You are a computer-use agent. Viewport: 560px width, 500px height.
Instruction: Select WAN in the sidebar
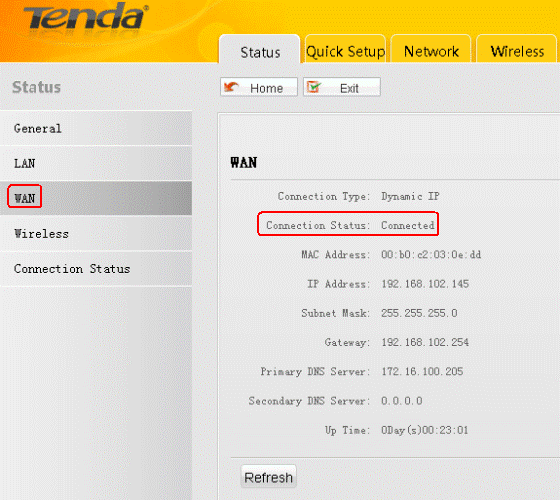pos(96,198)
